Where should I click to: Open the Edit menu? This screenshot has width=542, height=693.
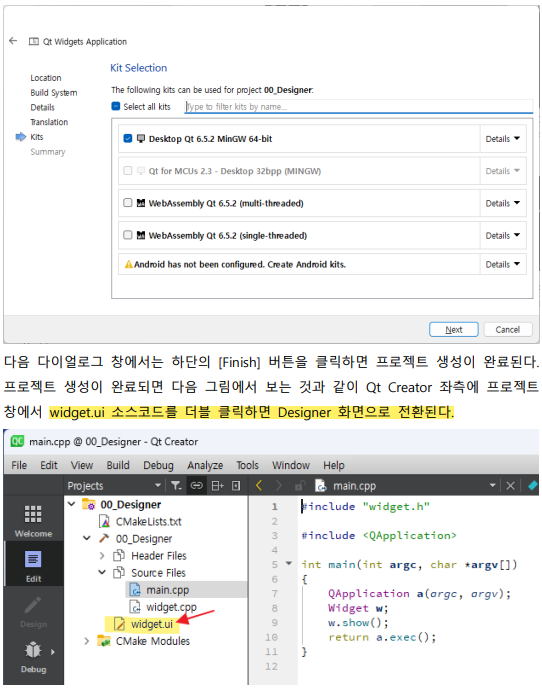coord(49,465)
